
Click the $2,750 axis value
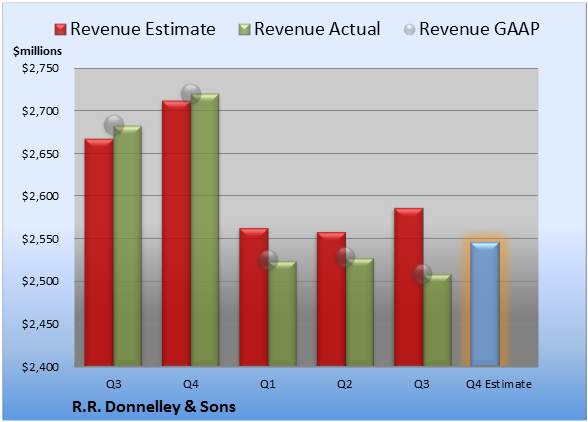pos(40,68)
